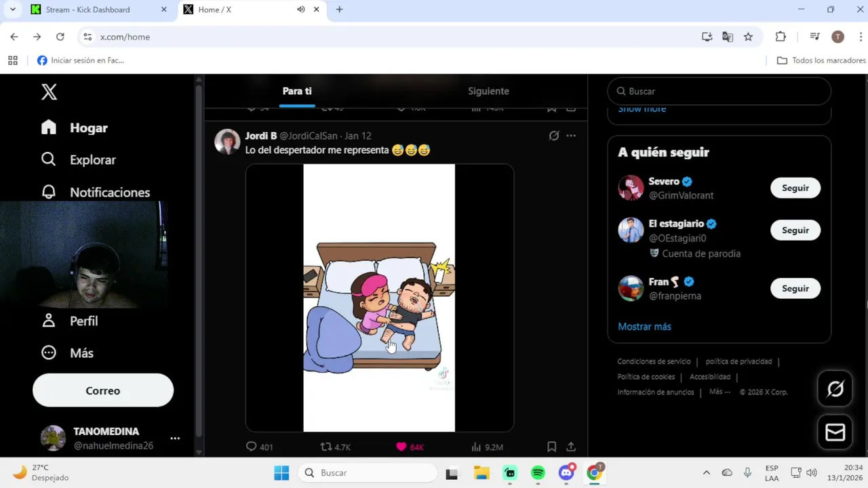Image resolution: width=868 pixels, height=488 pixels.
Task: Open the Windows Start menu
Action: (x=281, y=472)
